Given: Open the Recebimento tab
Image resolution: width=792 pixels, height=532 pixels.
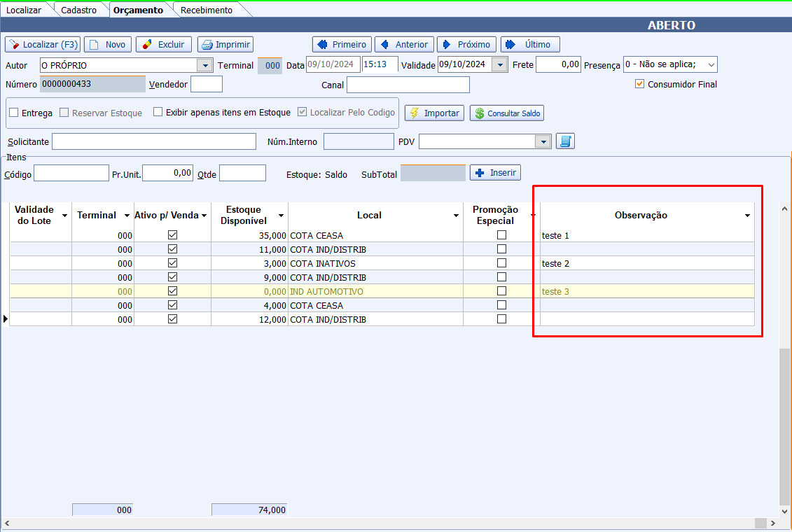Looking at the screenshot, I should (206, 10).
